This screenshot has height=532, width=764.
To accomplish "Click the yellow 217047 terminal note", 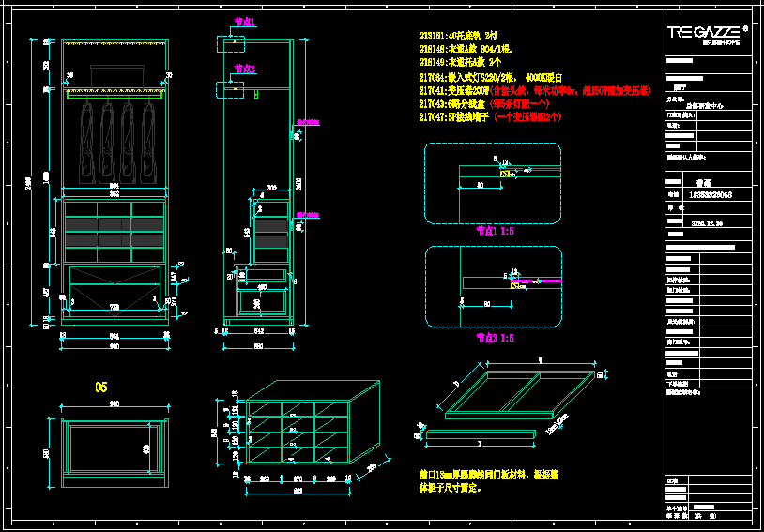I will pos(453,117).
